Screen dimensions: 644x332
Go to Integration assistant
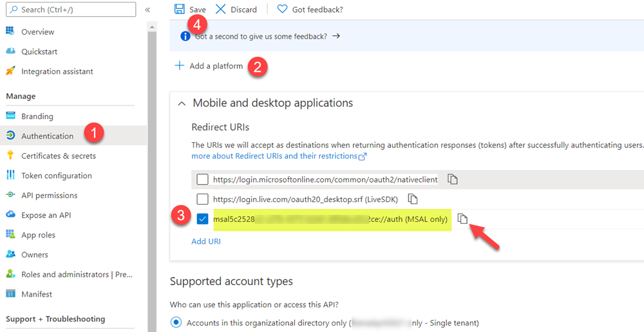[57, 71]
